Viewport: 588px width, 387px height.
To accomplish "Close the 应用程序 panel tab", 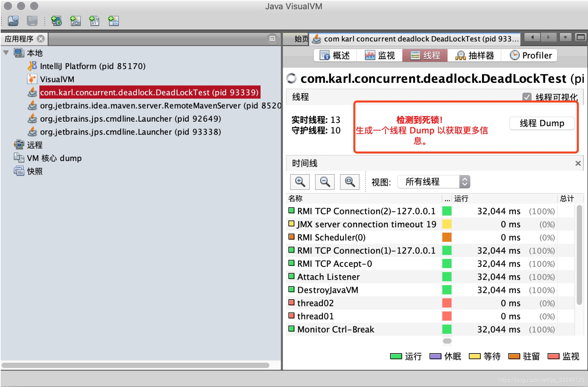I will coord(41,38).
